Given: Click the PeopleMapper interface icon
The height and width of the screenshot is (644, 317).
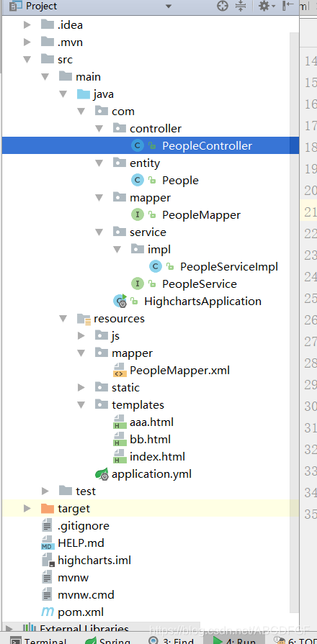Looking at the screenshot, I should [137, 214].
